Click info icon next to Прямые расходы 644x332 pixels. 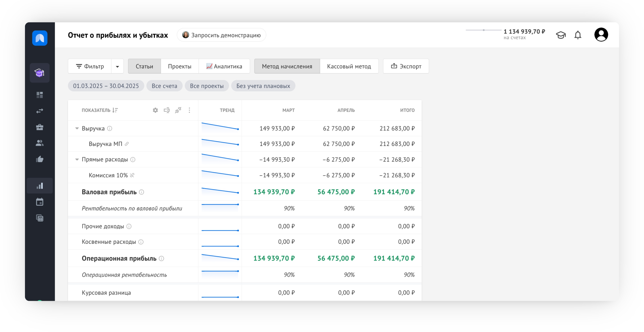[x=133, y=159]
